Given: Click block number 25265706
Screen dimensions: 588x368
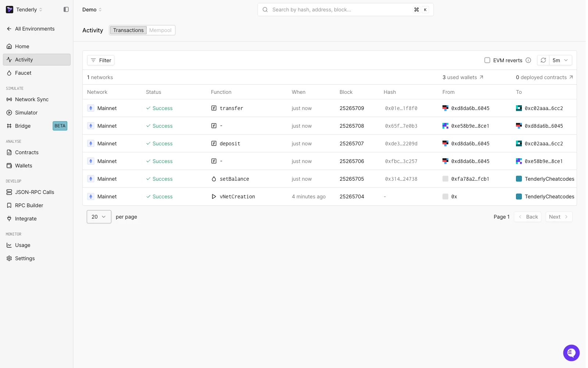Looking at the screenshot, I should [352, 161].
